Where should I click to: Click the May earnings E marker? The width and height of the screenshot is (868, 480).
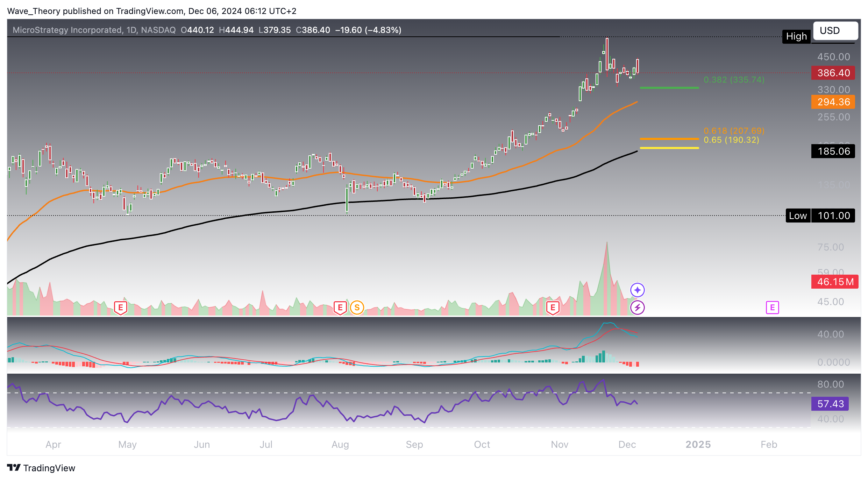pos(121,308)
